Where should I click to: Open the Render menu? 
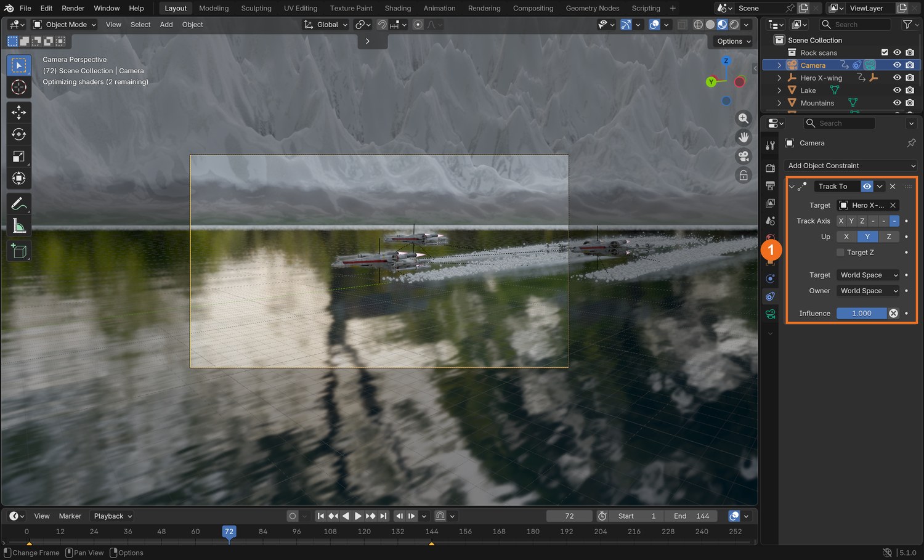(x=73, y=8)
